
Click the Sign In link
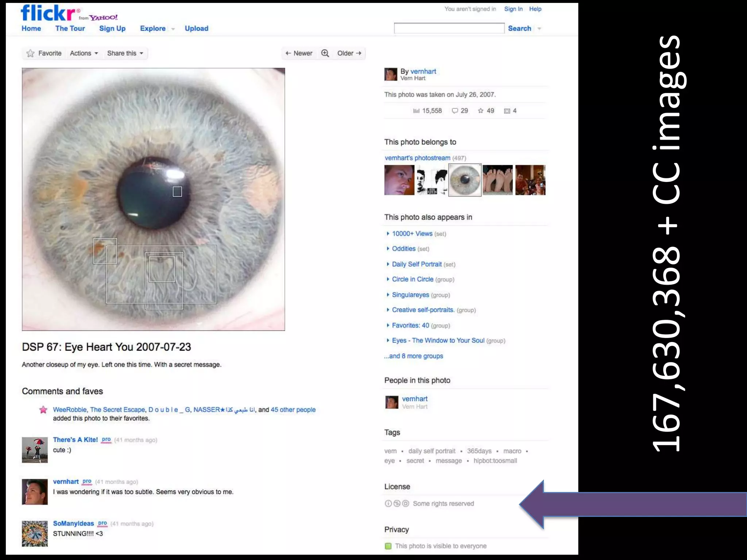[513, 9]
